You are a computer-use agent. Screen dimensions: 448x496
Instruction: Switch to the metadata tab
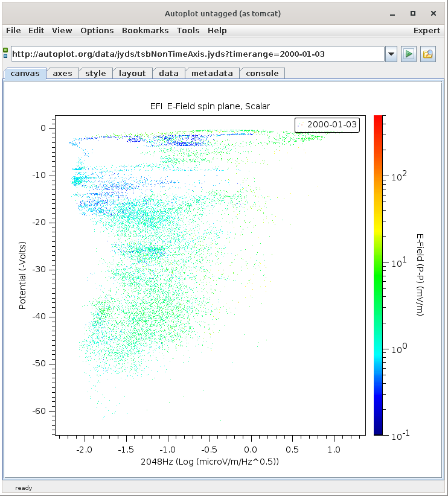[212, 73]
